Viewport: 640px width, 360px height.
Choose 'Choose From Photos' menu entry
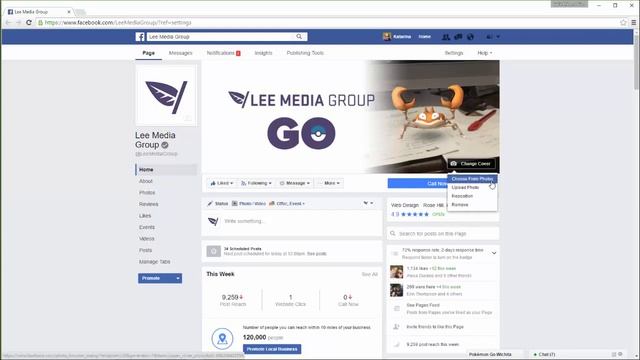(x=472, y=179)
